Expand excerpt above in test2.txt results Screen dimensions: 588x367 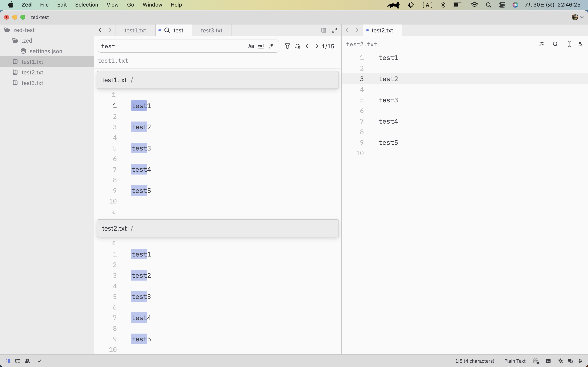point(114,243)
